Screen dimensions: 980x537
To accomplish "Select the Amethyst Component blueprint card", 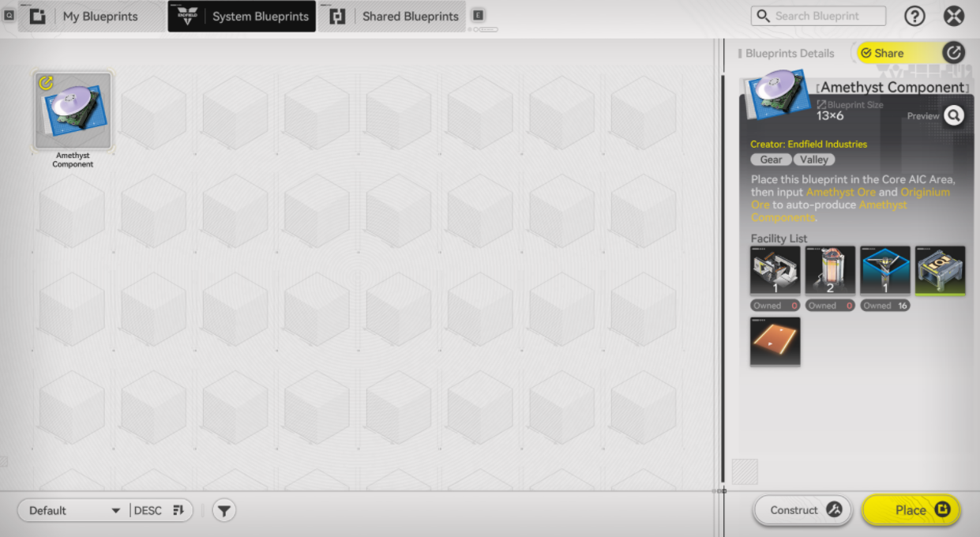I will pos(73,111).
